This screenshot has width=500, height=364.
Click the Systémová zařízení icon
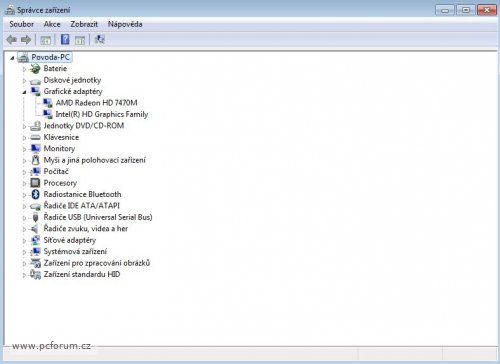[35, 252]
